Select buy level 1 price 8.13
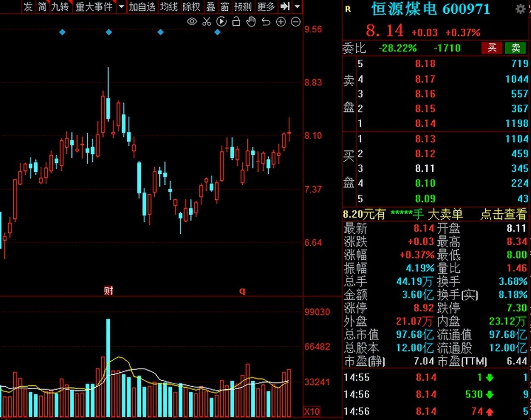Viewport: 531px width, 420px height. pyautogui.click(x=425, y=139)
